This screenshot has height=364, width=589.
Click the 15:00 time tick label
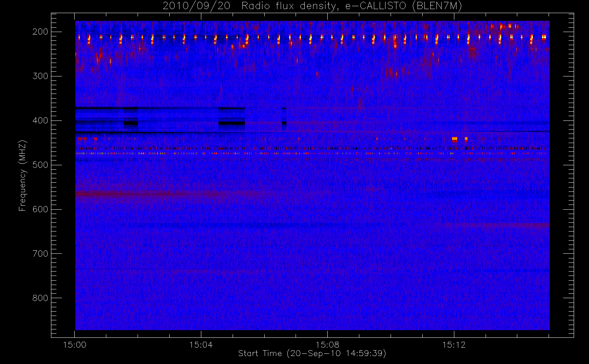pyautogui.click(x=75, y=345)
